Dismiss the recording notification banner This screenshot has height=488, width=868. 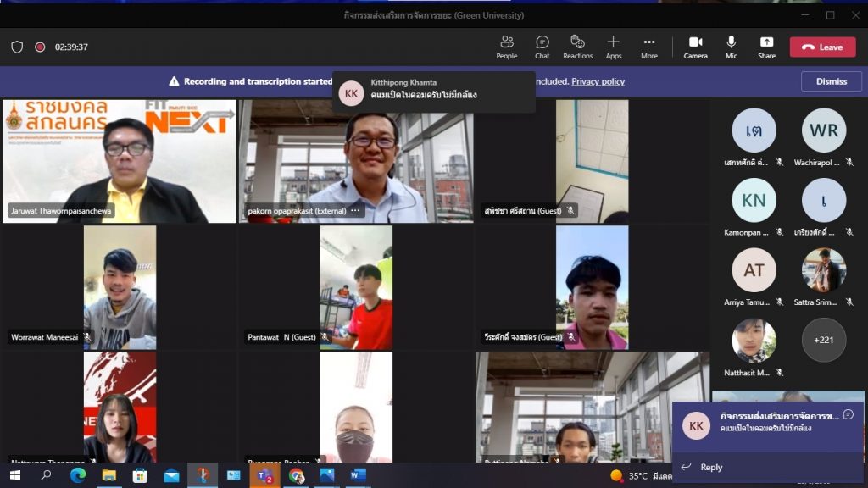831,81
